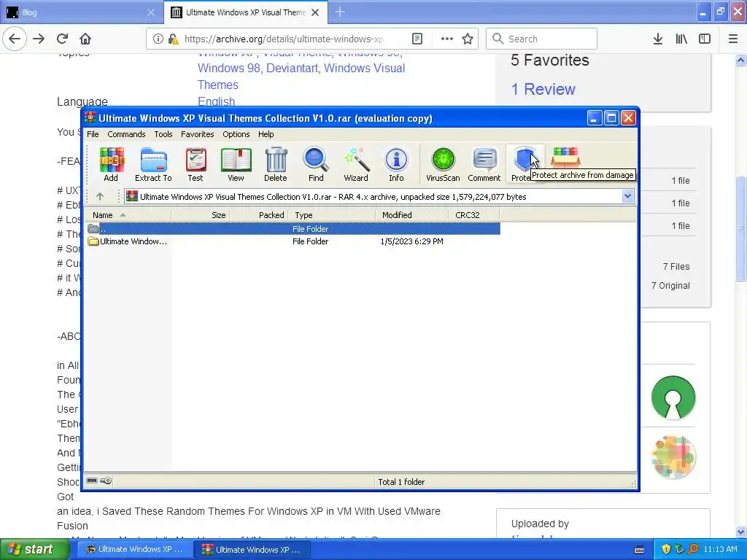
Task: Show site information icon in address bar
Action: (158, 39)
